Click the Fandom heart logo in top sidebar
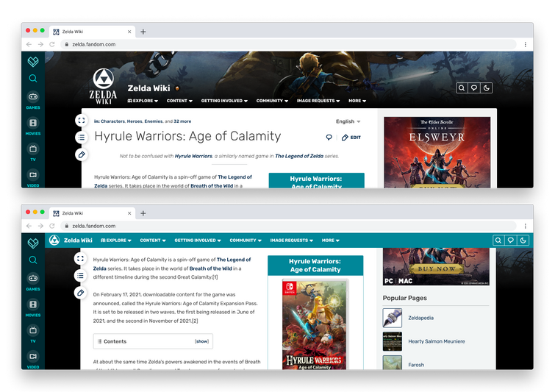555x392 pixels. click(33, 62)
